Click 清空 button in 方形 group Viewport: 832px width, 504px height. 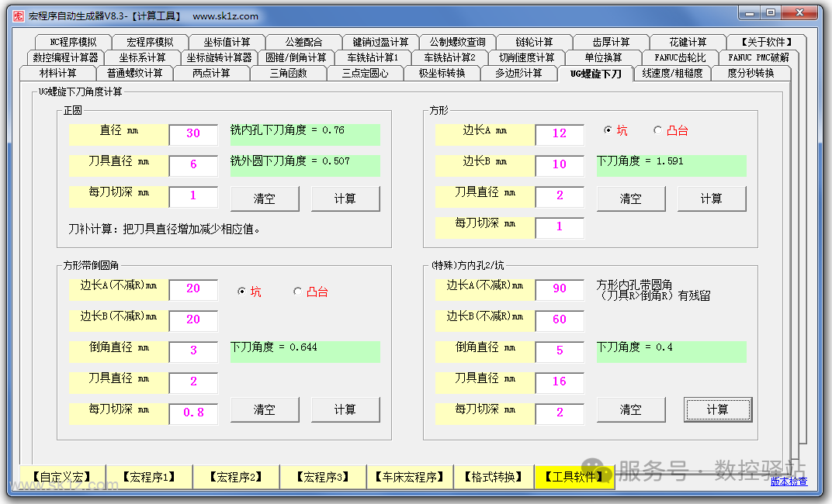631,198
